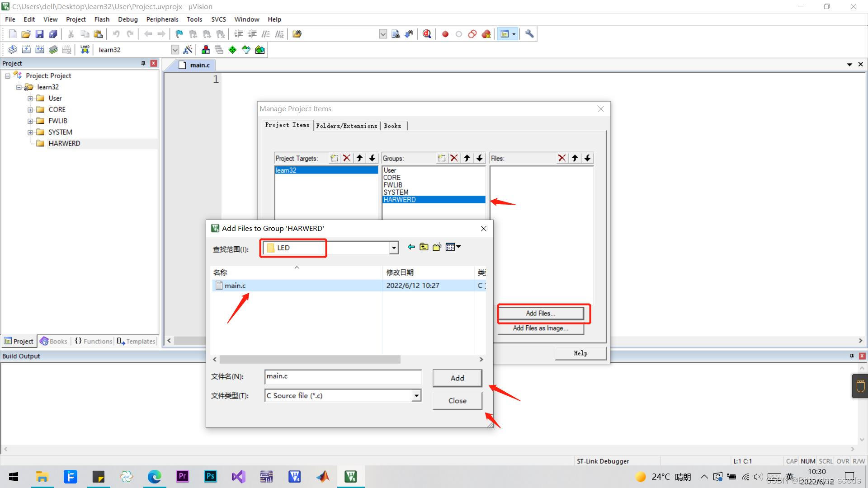Switch to Folders/Extensions tab
Screen dimensions: 868x488
pyautogui.click(x=346, y=126)
